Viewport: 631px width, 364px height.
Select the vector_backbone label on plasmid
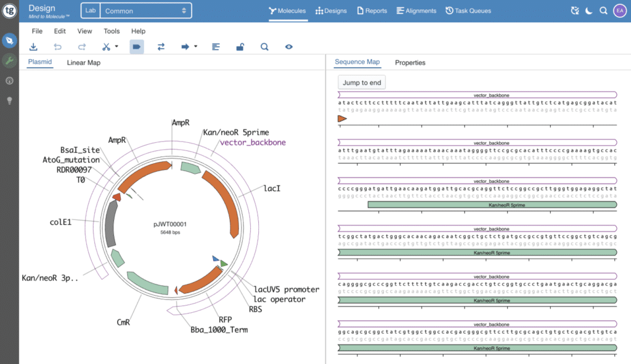click(x=253, y=142)
